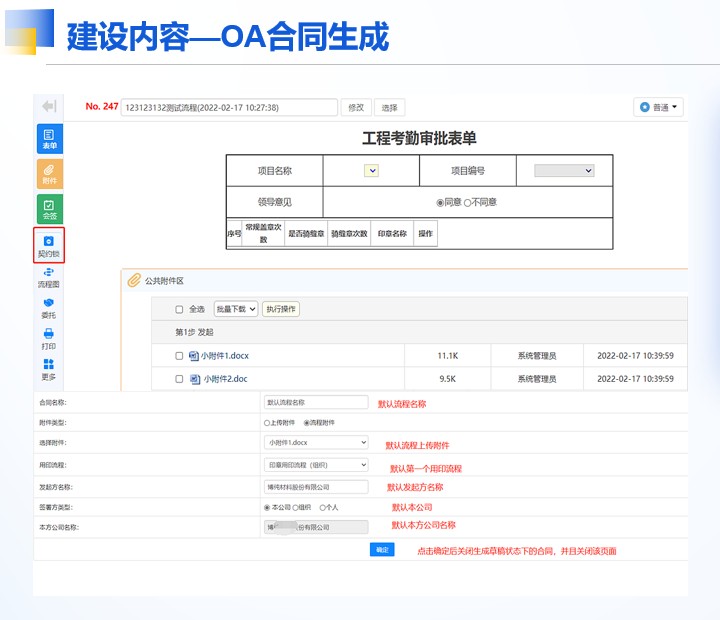The image size is (720, 620).
Task: Expand the 用印流程 seal process dropdown
Action: click(316, 465)
